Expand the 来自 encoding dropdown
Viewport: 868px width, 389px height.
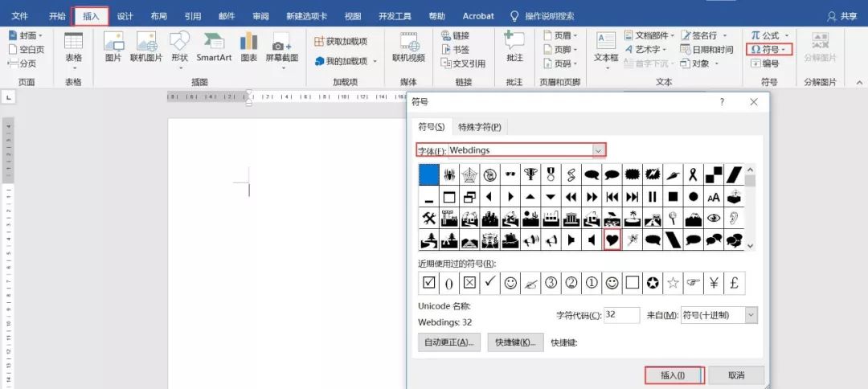point(751,316)
